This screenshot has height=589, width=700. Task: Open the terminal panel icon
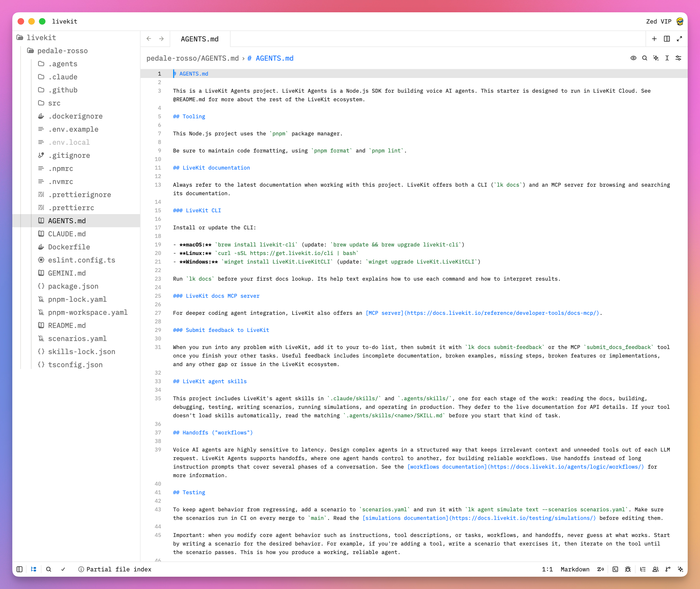(615, 569)
